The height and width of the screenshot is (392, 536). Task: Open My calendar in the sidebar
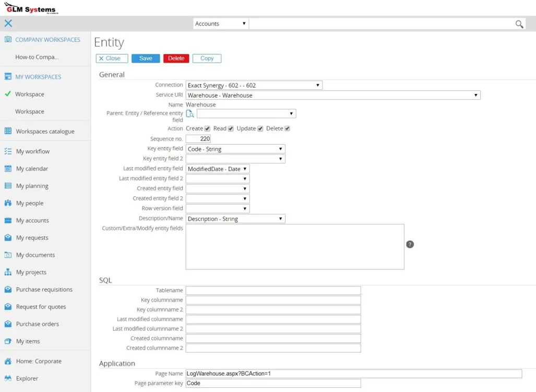32,168
